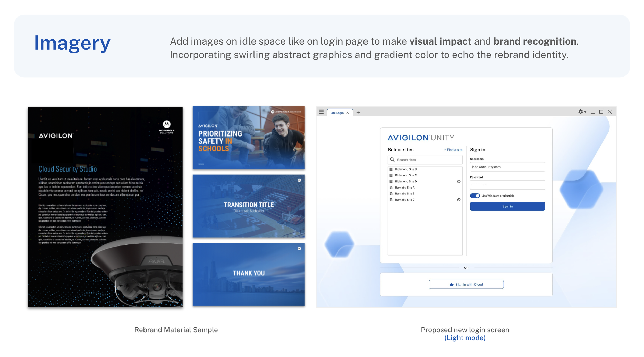This screenshot has height=357, width=644.
Task: Click Sign in with Cloud button
Action: (x=466, y=284)
